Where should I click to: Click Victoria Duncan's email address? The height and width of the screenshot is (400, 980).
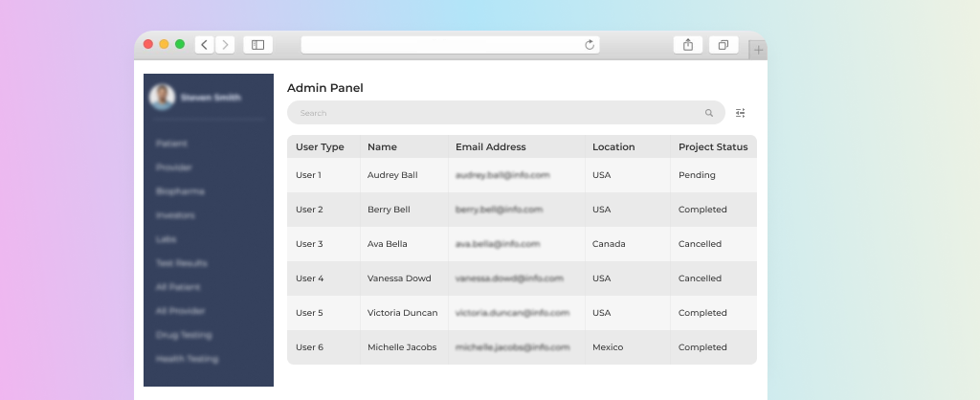pos(513,313)
